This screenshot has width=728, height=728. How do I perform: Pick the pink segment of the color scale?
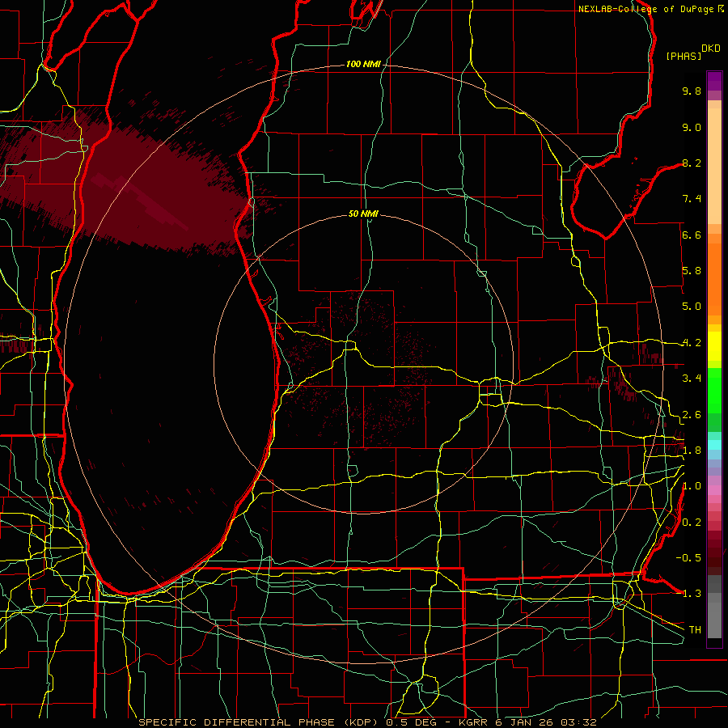[x=714, y=490]
